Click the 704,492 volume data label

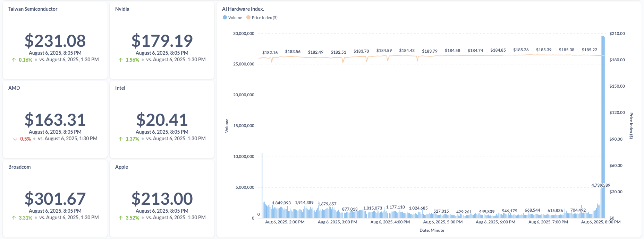(578, 210)
